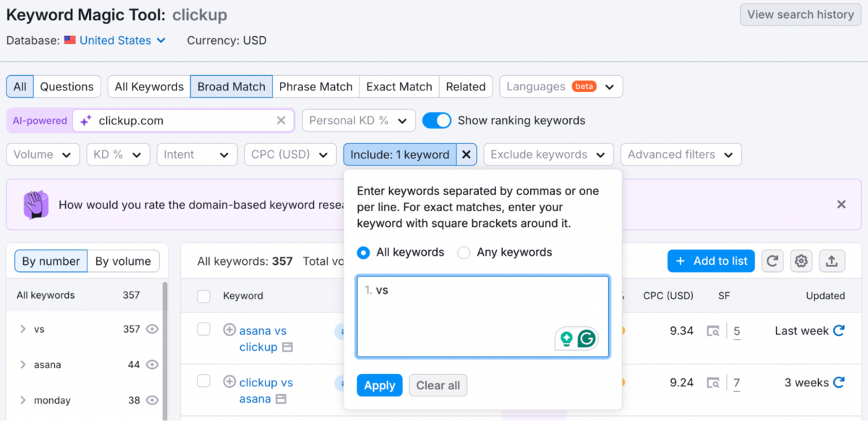The width and height of the screenshot is (868, 421).
Task: Click SERP snapshot icon after asana vs clickup
Action: (x=287, y=347)
